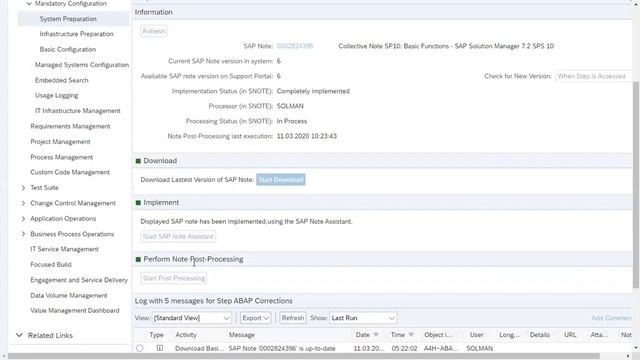The width and height of the screenshot is (640, 360).
Task: Click the info type icon in log row
Action: coord(160,348)
